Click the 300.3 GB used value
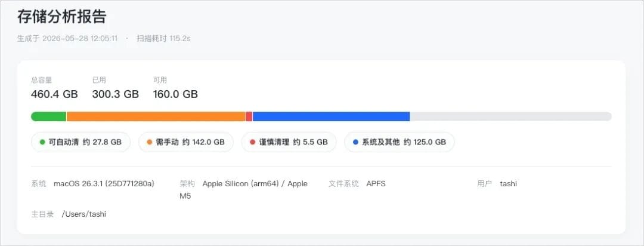This screenshot has width=644, height=246. click(x=116, y=94)
